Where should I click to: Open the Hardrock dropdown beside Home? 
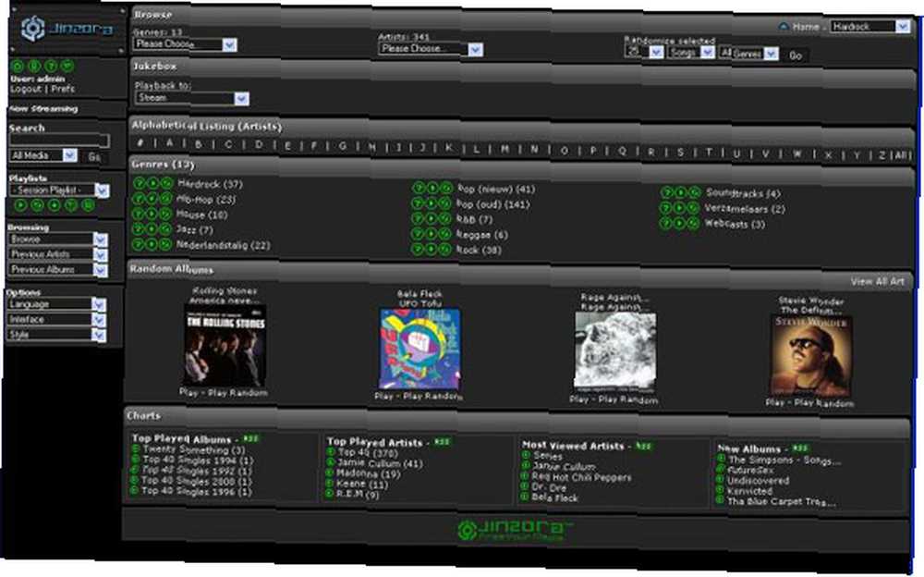[x=869, y=27]
